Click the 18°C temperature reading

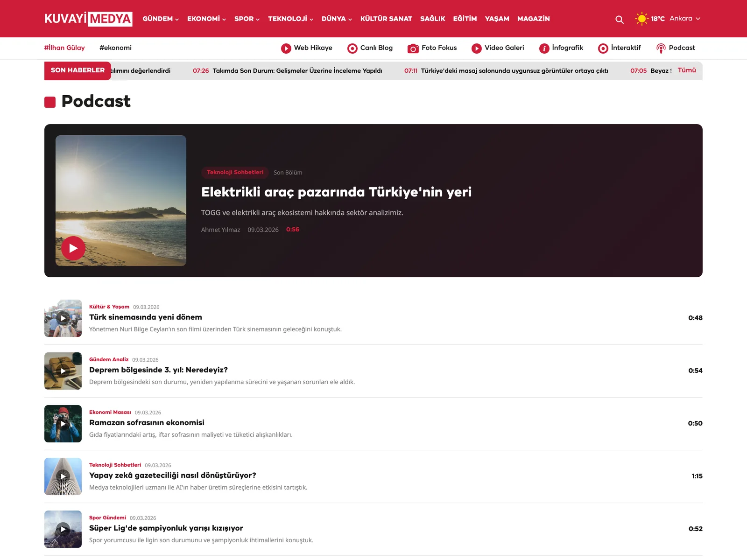[658, 19]
